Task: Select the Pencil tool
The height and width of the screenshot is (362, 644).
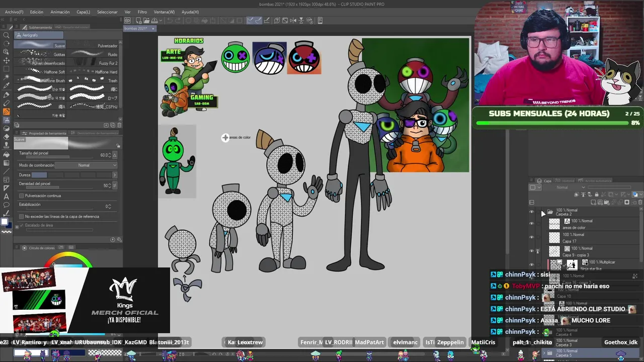Action: [7, 103]
